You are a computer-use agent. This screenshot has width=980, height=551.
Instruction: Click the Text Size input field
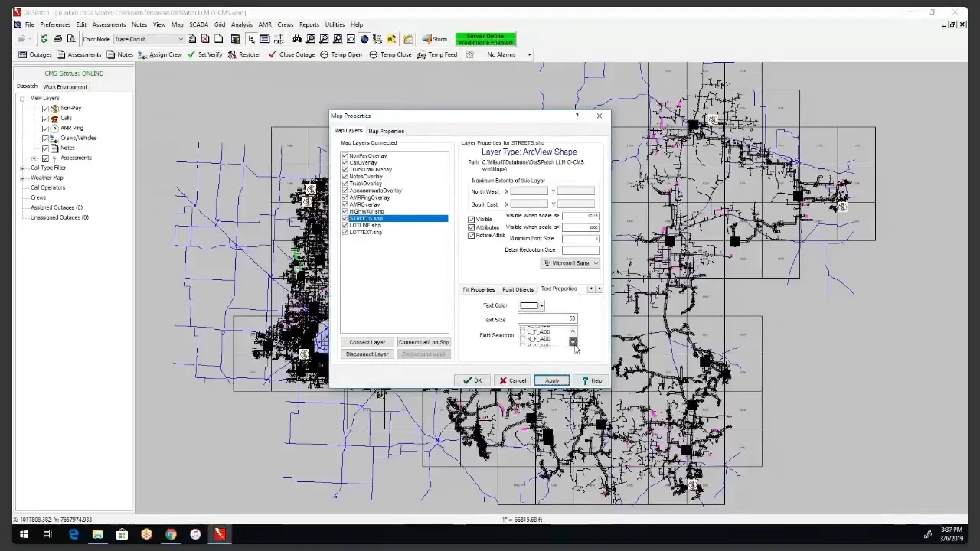tap(547, 318)
